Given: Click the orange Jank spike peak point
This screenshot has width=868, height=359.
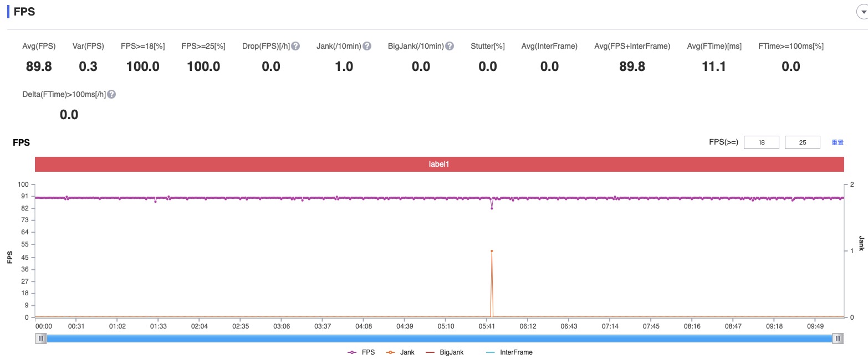Looking at the screenshot, I should coord(492,251).
